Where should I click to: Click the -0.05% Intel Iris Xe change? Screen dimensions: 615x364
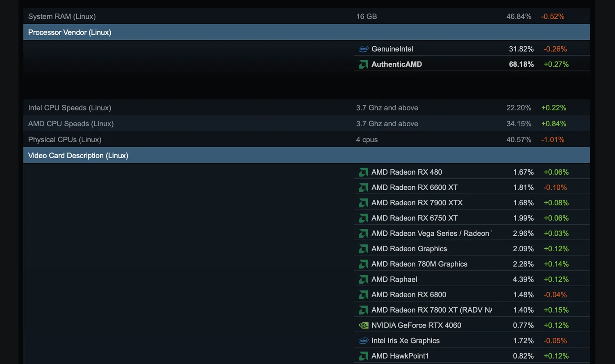pyautogui.click(x=555, y=341)
